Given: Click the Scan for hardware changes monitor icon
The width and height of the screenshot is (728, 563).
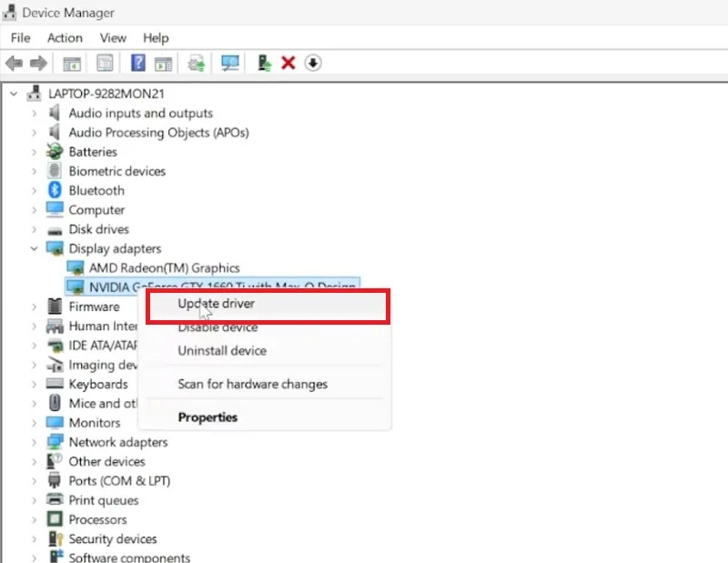Looking at the screenshot, I should click(x=230, y=63).
